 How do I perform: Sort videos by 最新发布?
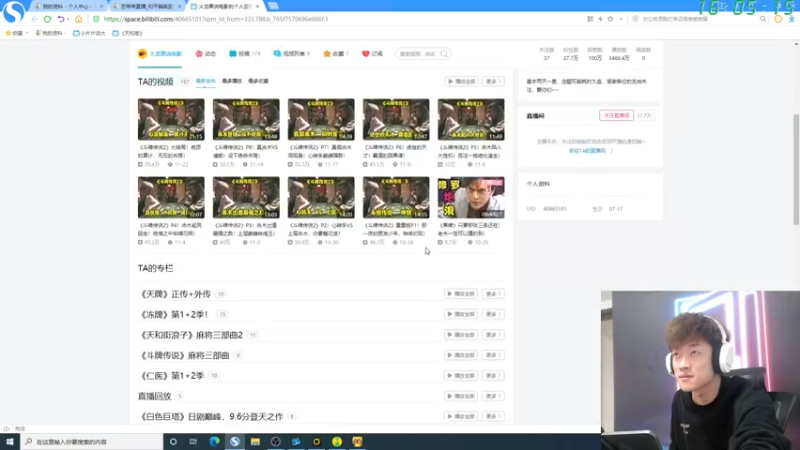click(x=206, y=81)
